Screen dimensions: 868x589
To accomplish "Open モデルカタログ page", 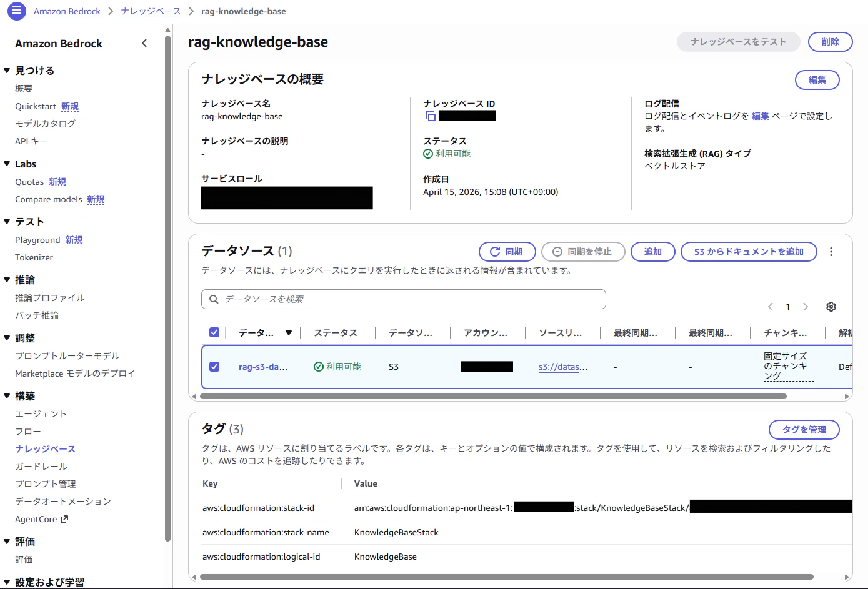I will 45,124.
